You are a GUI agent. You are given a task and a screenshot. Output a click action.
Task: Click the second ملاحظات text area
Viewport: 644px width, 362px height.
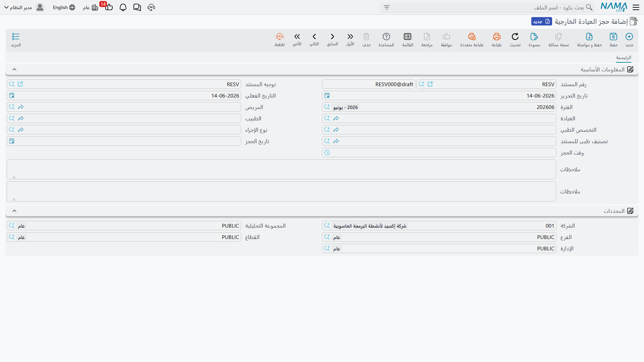click(281, 191)
